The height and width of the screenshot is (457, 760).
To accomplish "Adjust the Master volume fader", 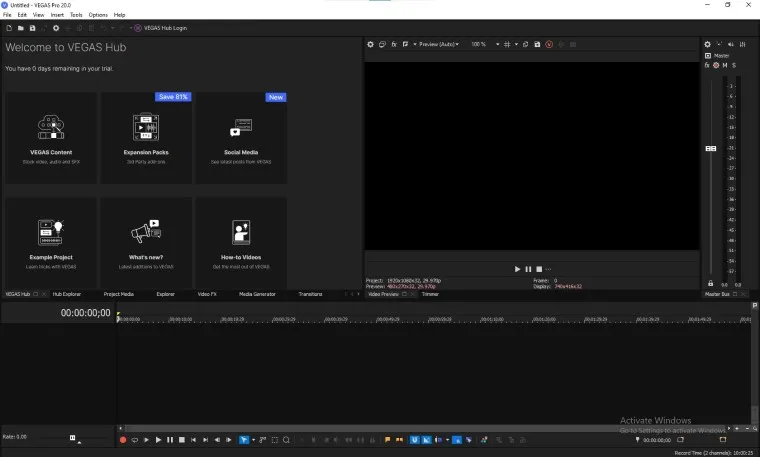I will click(711, 148).
